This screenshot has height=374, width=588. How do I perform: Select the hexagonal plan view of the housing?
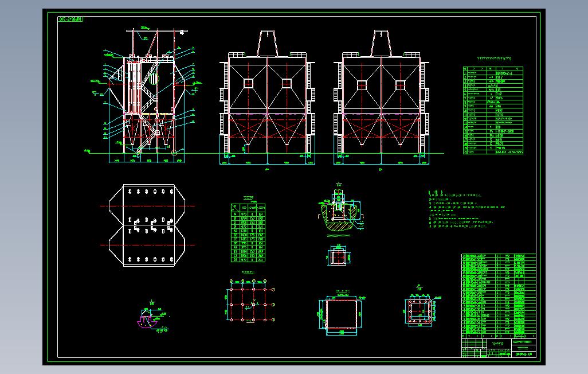pos(147,225)
